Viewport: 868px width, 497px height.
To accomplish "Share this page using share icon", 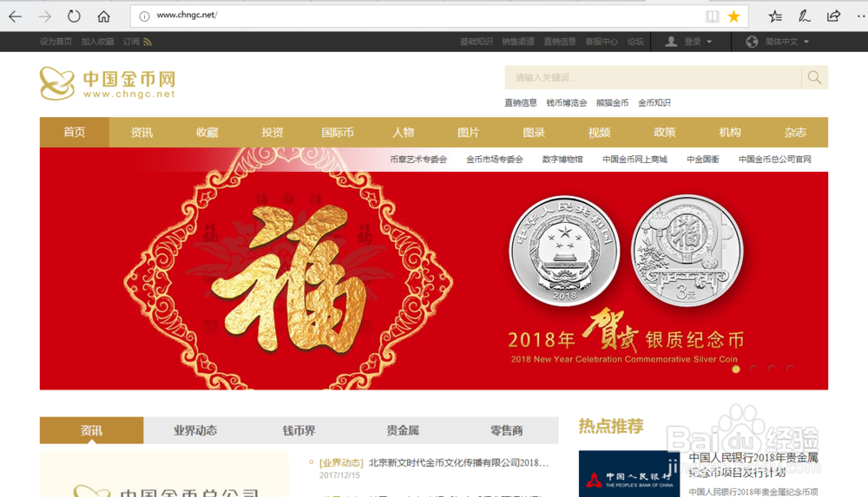I will tap(833, 16).
